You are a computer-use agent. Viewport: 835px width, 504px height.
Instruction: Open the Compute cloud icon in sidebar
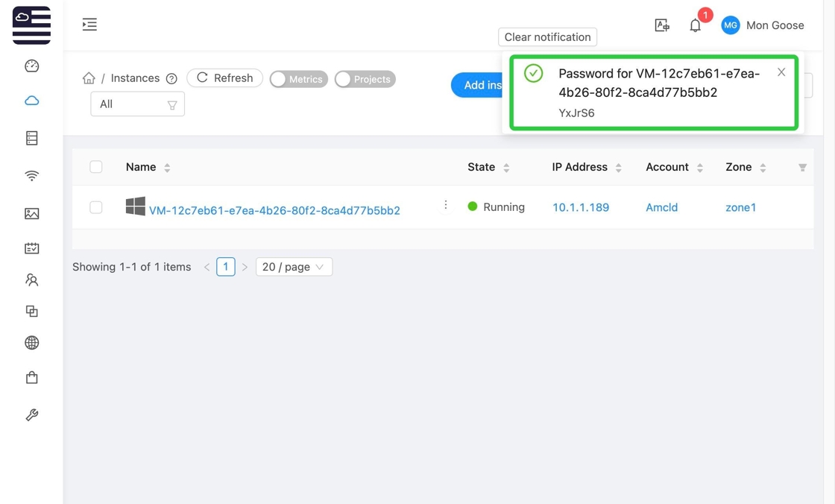point(31,101)
